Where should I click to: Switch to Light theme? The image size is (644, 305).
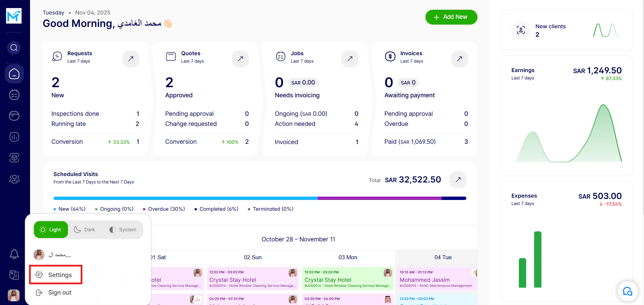(51, 230)
